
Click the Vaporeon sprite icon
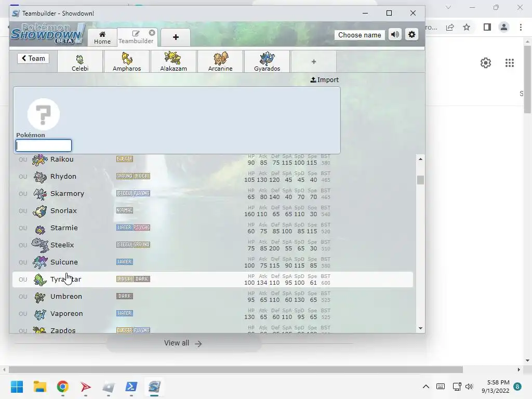(x=40, y=314)
